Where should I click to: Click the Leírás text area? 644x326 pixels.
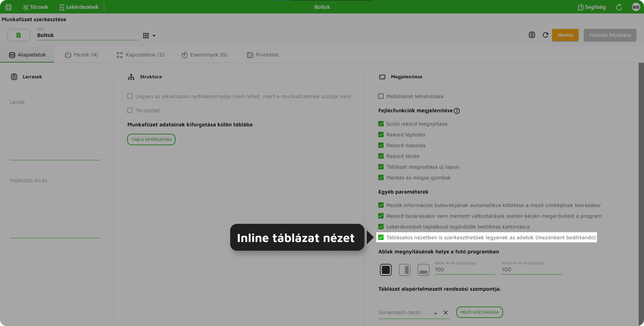[x=55, y=129]
